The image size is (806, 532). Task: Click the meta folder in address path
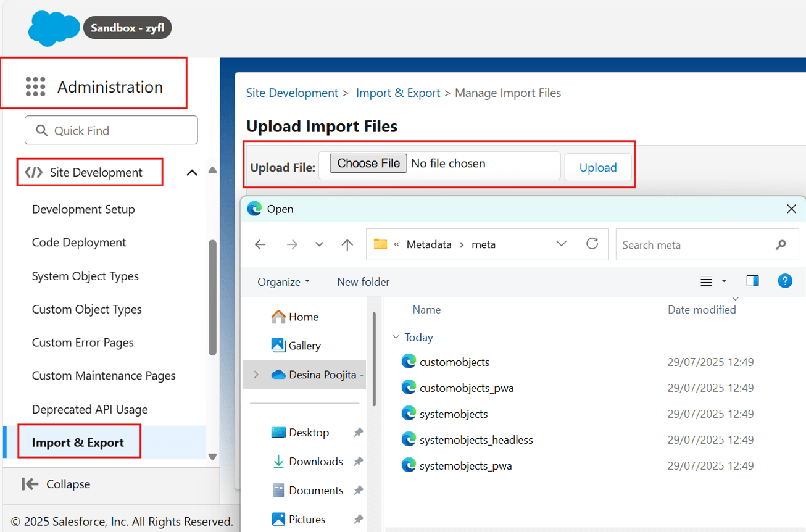(x=484, y=244)
